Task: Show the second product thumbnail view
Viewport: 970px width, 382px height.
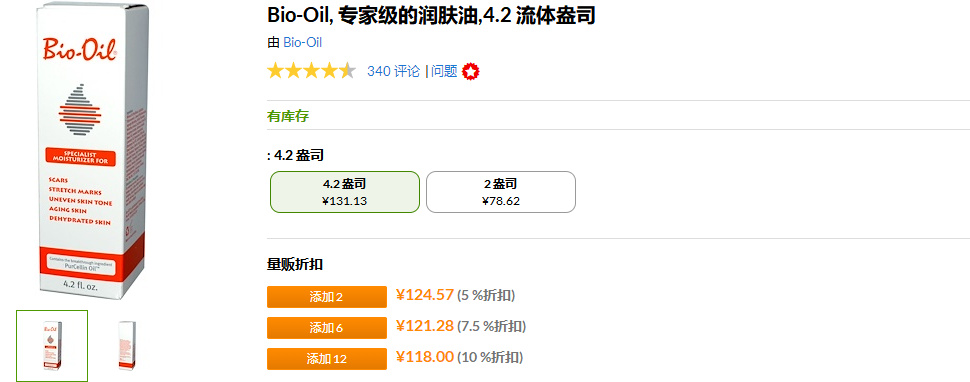Action: coord(127,346)
